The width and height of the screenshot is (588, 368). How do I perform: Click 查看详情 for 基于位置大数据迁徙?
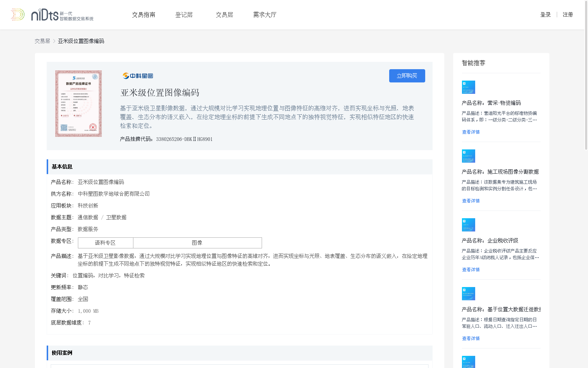[x=471, y=339]
